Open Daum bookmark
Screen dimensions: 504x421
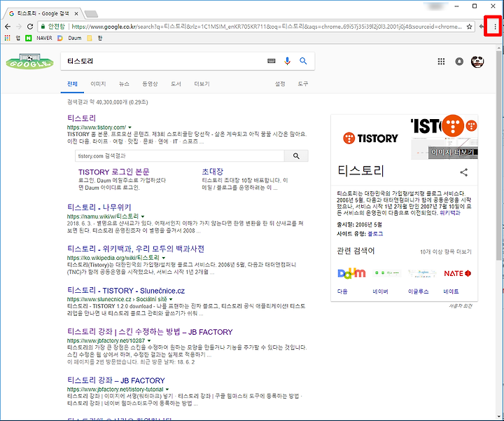click(69, 38)
